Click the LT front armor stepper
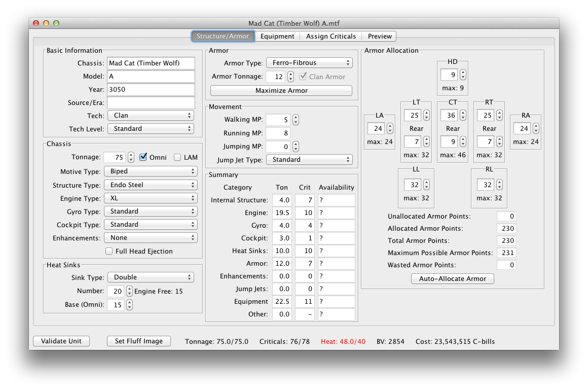 tap(426, 115)
